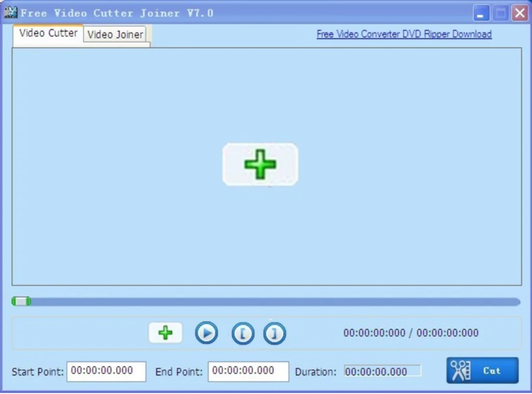The image size is (532, 394).
Task: Click the middle of the seek bar track
Action: pos(266,302)
